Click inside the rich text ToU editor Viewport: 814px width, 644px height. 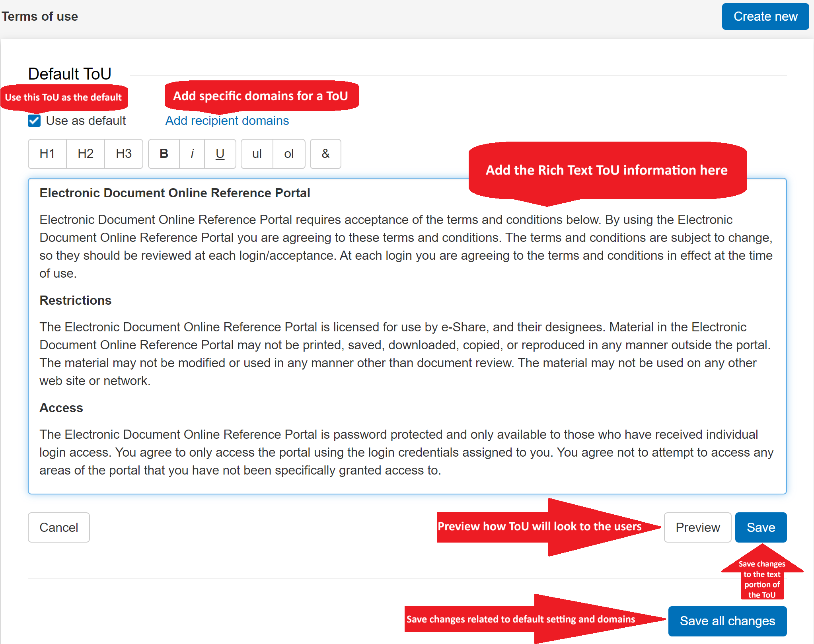pyautogui.click(x=407, y=336)
